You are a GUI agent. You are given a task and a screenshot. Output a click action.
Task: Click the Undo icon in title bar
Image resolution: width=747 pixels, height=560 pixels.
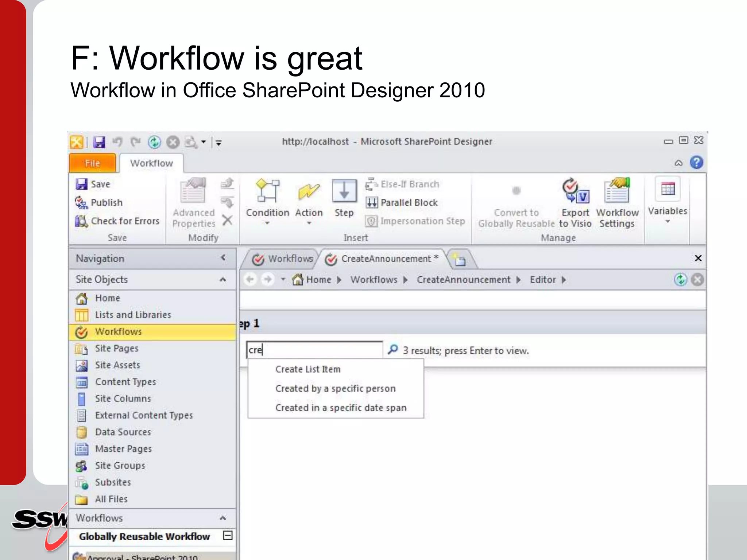[x=117, y=142]
